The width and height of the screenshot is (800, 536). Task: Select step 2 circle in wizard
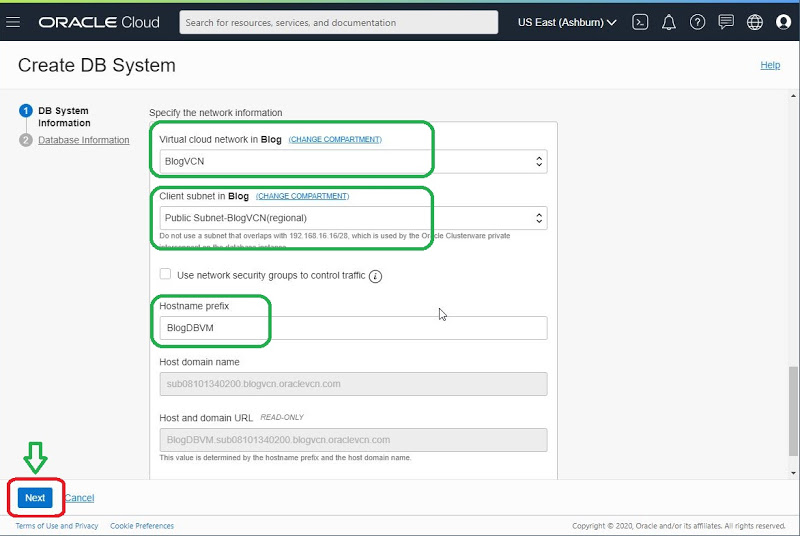pos(26,140)
